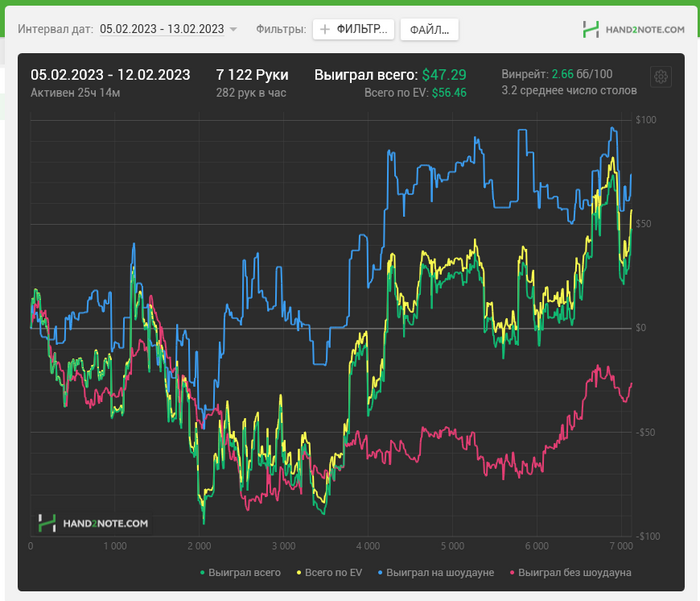Click 'Активен 25ч 14м' text

pyautogui.click(x=75, y=93)
